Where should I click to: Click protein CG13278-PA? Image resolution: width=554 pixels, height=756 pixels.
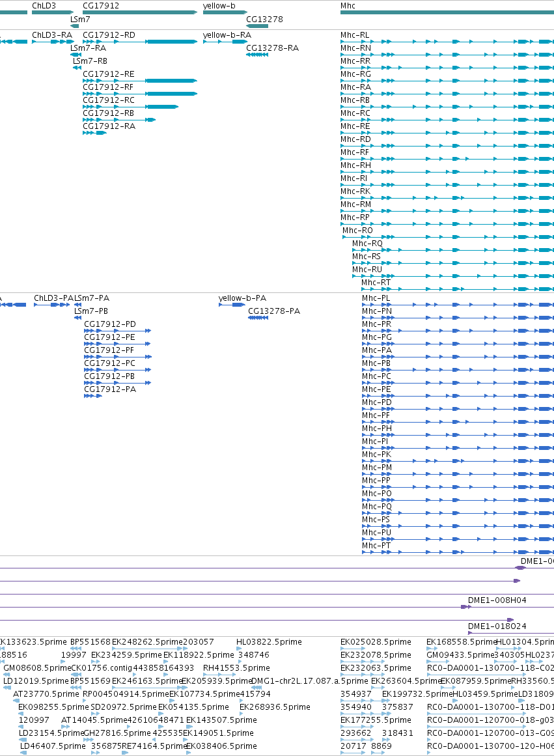[274, 311]
